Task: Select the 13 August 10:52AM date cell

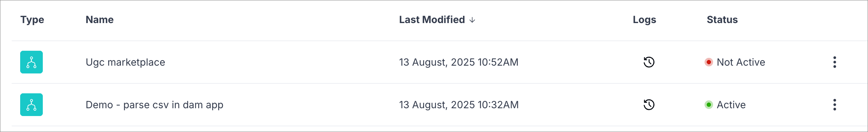Action: tap(458, 62)
